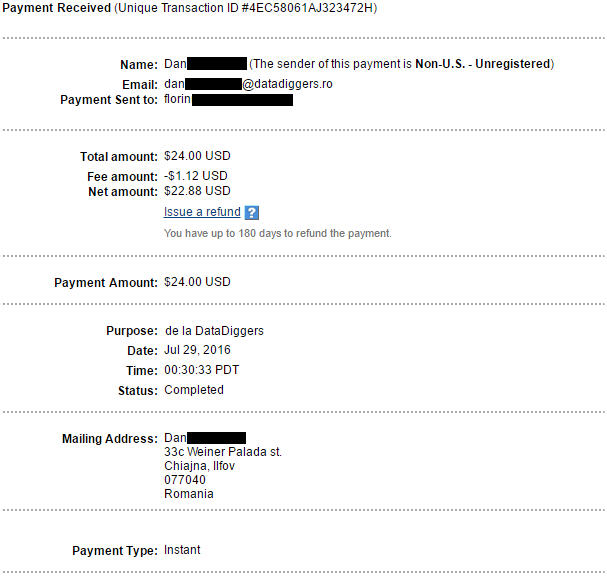The height and width of the screenshot is (576, 607).
Task: Open the Issue a refund link
Action: (202, 212)
